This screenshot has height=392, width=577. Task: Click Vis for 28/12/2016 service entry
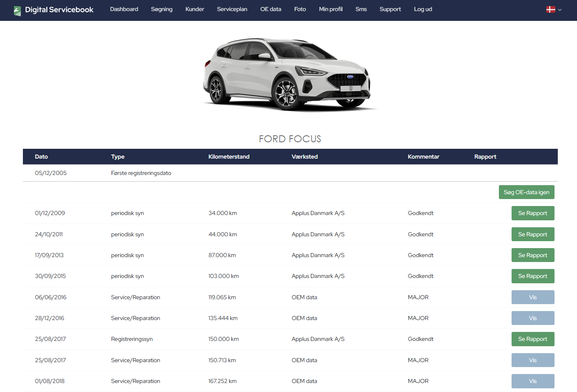point(532,318)
